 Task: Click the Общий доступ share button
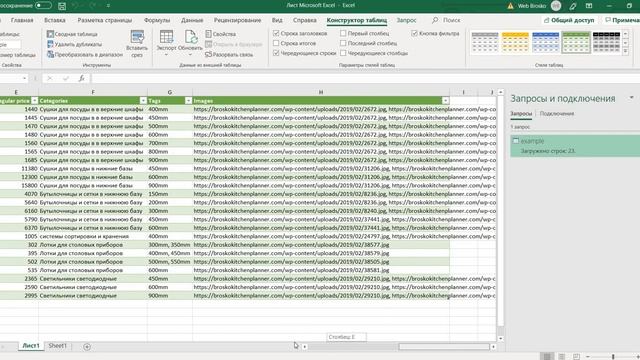[569, 20]
